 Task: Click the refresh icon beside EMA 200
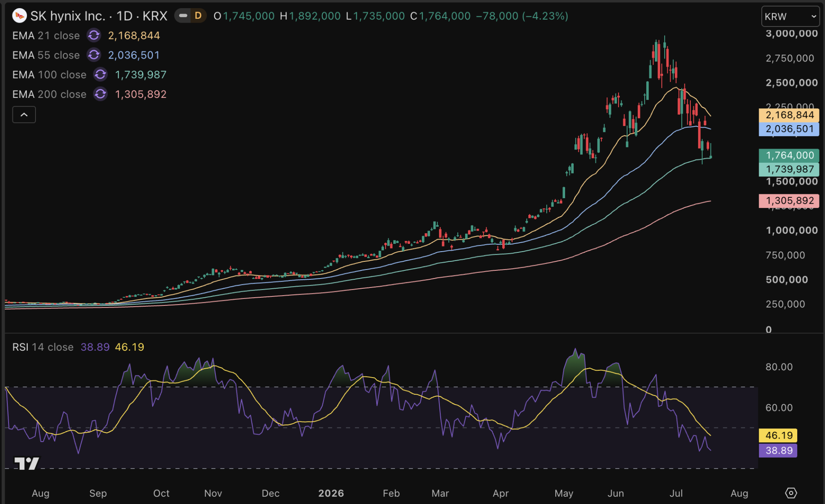click(x=100, y=94)
